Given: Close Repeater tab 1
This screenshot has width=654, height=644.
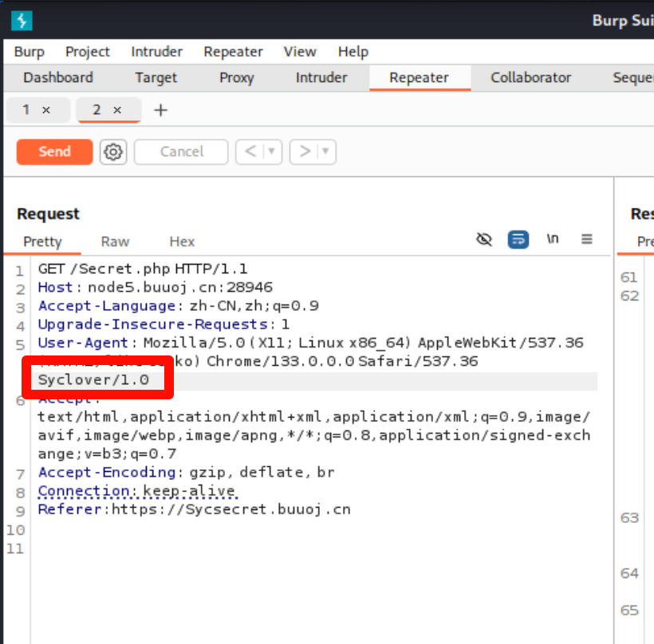Looking at the screenshot, I should (46, 110).
